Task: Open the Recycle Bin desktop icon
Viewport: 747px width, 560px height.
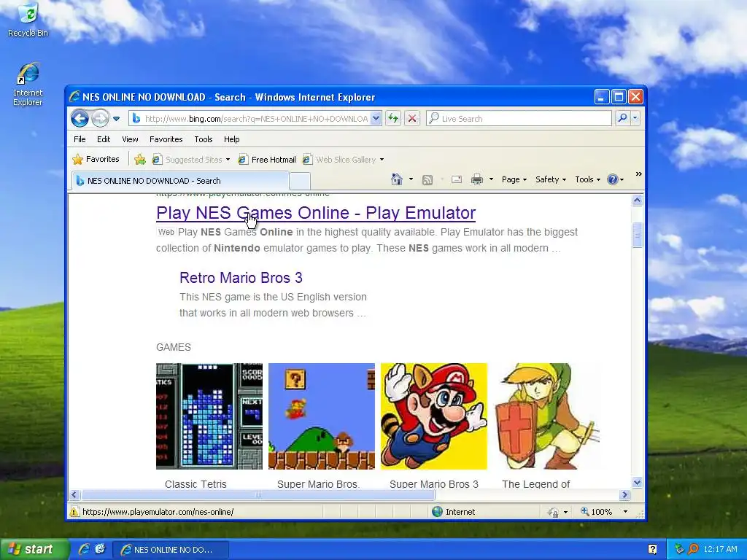Action: (x=28, y=20)
